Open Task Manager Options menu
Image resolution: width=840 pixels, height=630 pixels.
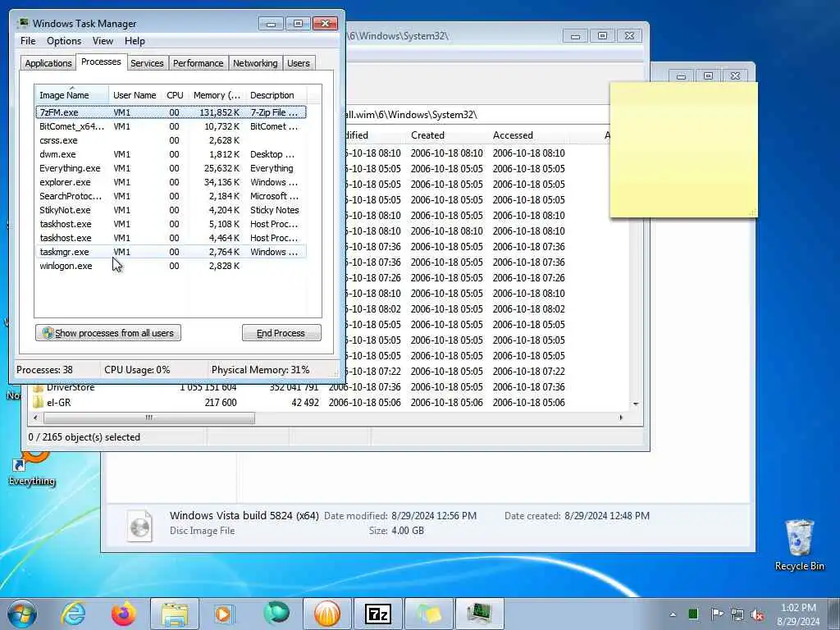click(64, 41)
